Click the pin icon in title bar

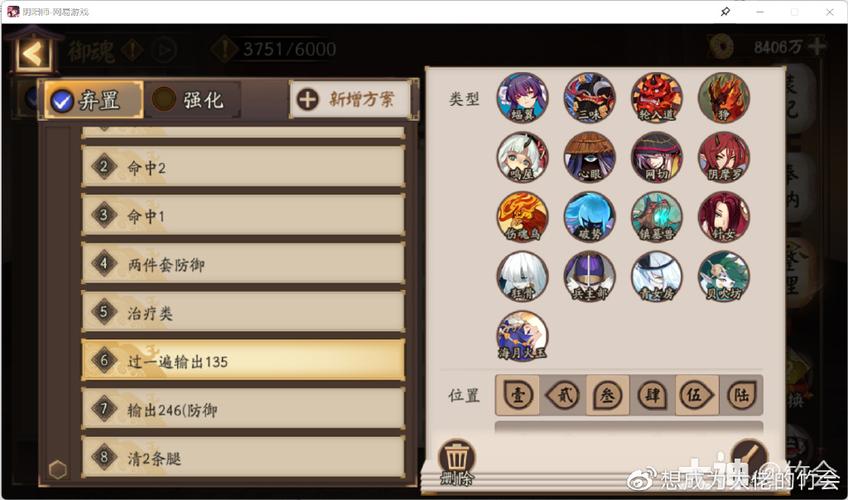point(725,11)
